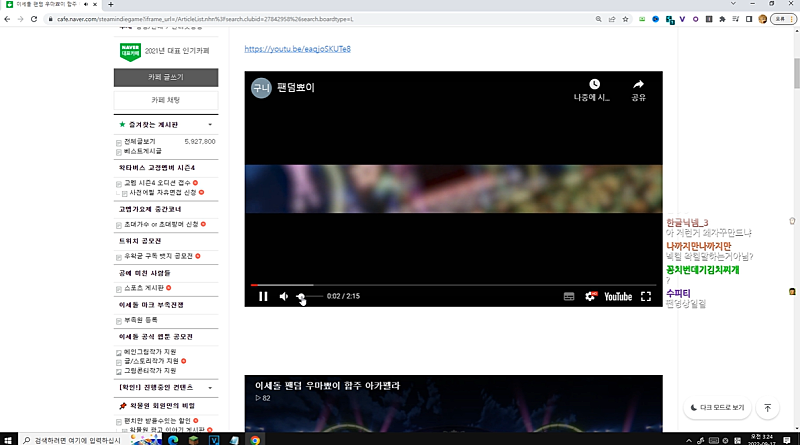Open the media control playlist icon
The height and width of the screenshot is (445, 800).
click(x=736, y=19)
